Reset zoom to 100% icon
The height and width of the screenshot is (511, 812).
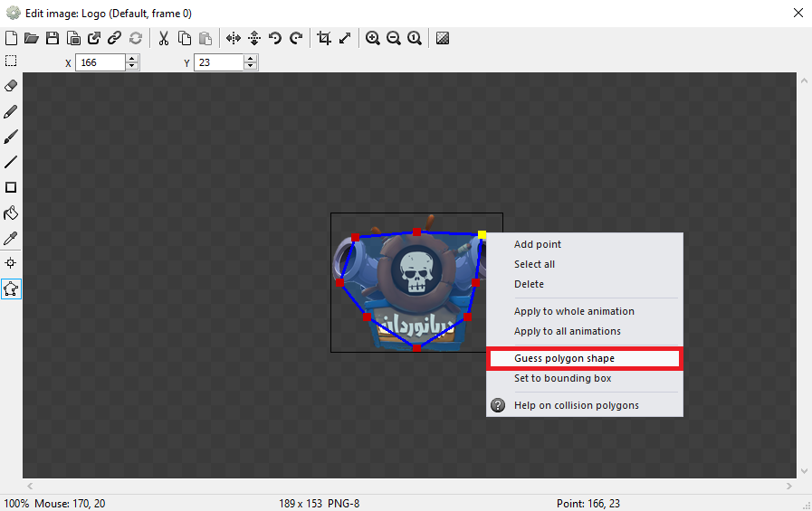tap(415, 38)
